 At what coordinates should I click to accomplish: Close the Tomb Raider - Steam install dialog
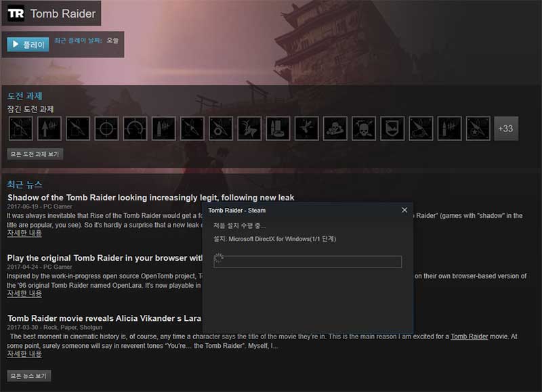tap(404, 210)
